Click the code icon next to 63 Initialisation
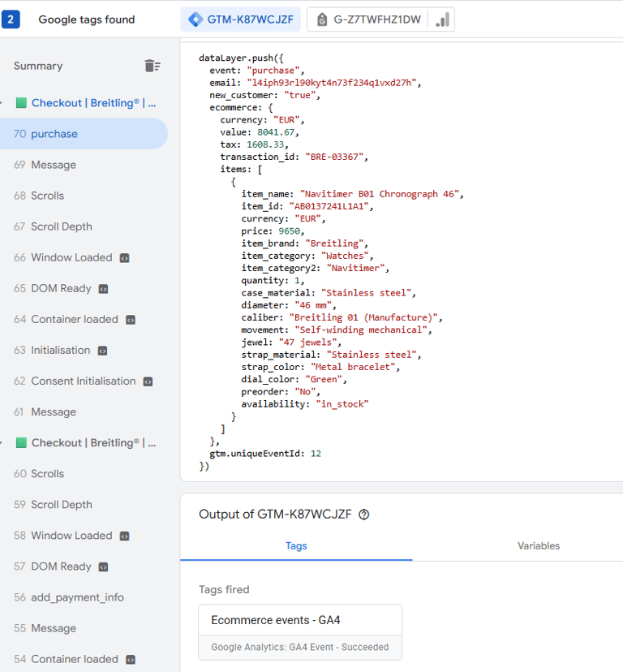This screenshot has width=623, height=672. pyautogui.click(x=102, y=351)
